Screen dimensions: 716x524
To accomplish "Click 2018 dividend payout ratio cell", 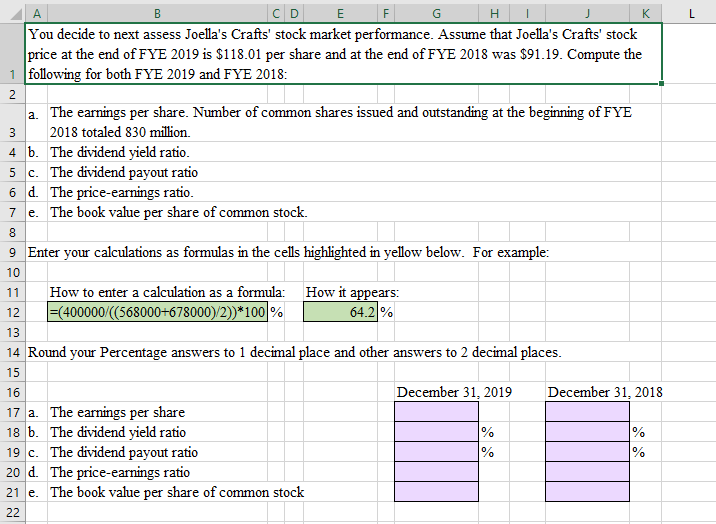I will pos(587,452).
